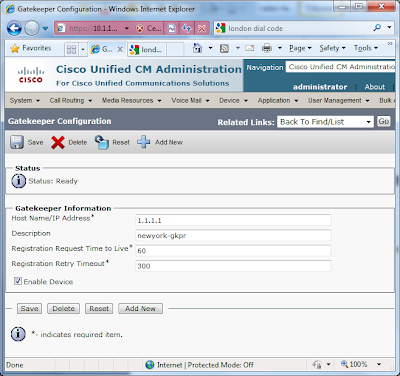The height and width of the screenshot is (376, 400).
Task: Click the refresh page icon
Action: tap(187, 29)
